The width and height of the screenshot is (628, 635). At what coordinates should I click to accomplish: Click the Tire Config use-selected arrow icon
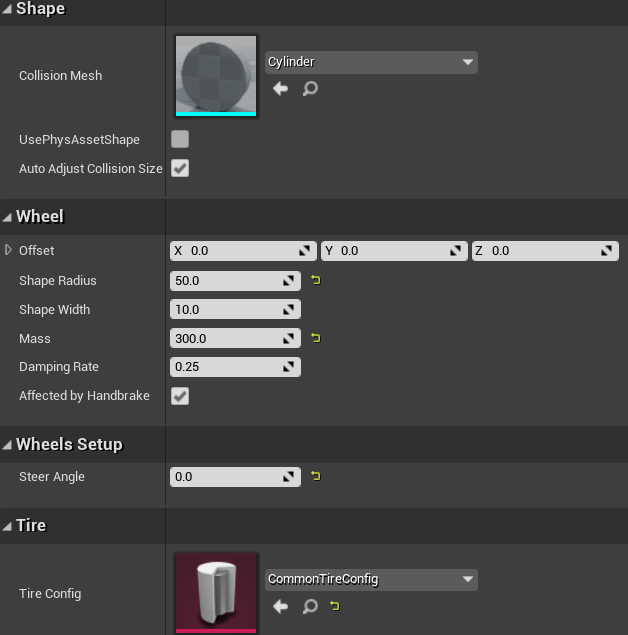tap(280, 606)
